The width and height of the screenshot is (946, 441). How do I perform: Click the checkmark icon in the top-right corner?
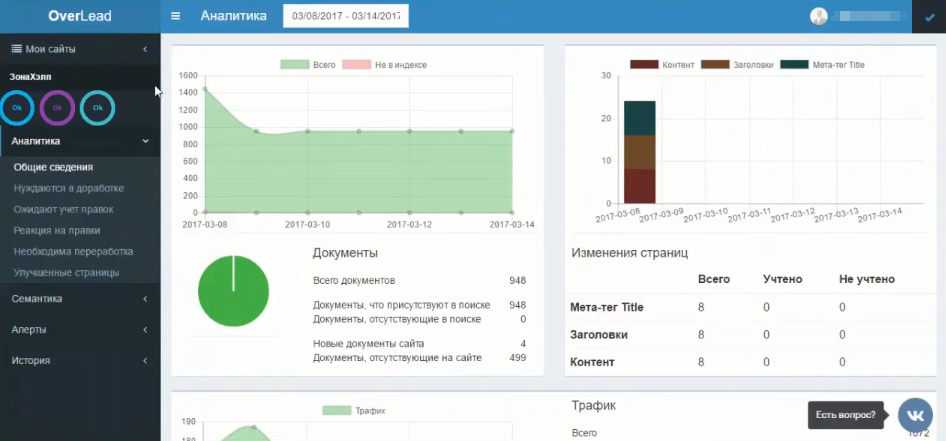[930, 17]
